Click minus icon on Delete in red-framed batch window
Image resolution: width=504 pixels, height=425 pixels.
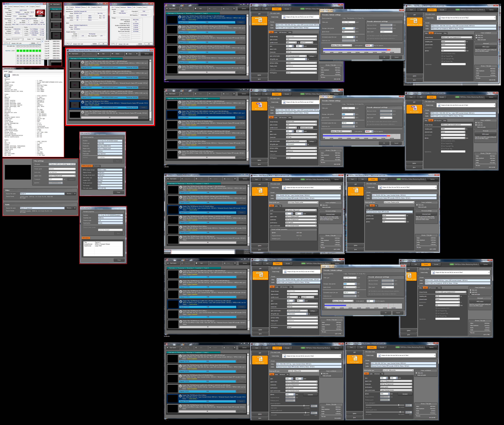coord(112,54)
